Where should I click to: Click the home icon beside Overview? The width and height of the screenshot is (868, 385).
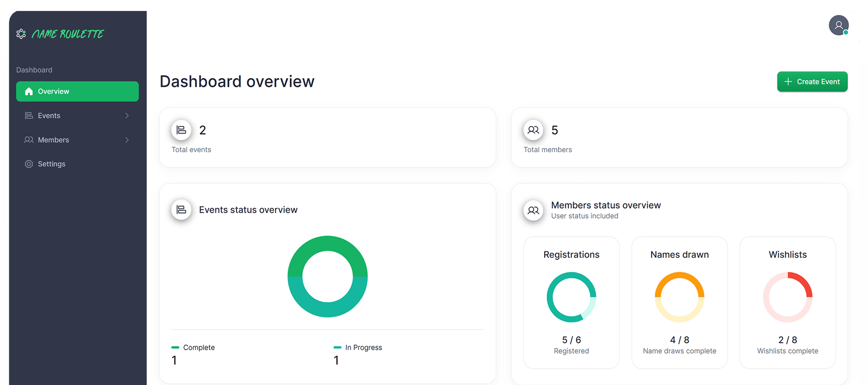tap(29, 92)
